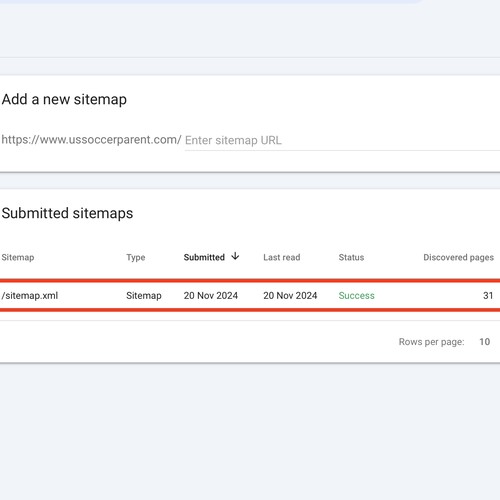Click the Sitemap type cell in the row
Screen dimensions: 500x500
click(144, 295)
